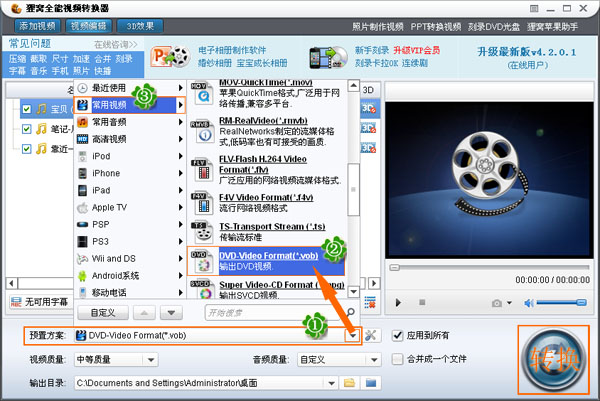Open the 视频编辑 video editing tab
The height and width of the screenshot is (401, 600).
click(89, 26)
